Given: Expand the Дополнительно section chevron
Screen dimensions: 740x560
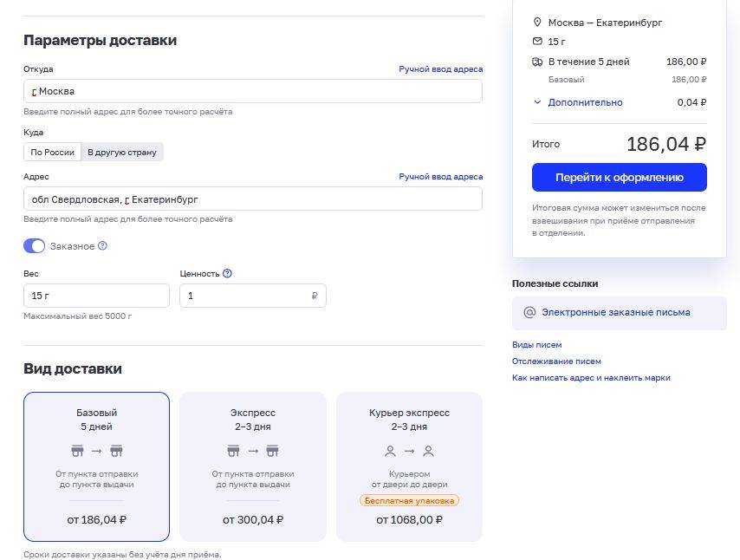Looking at the screenshot, I should click(537, 102).
